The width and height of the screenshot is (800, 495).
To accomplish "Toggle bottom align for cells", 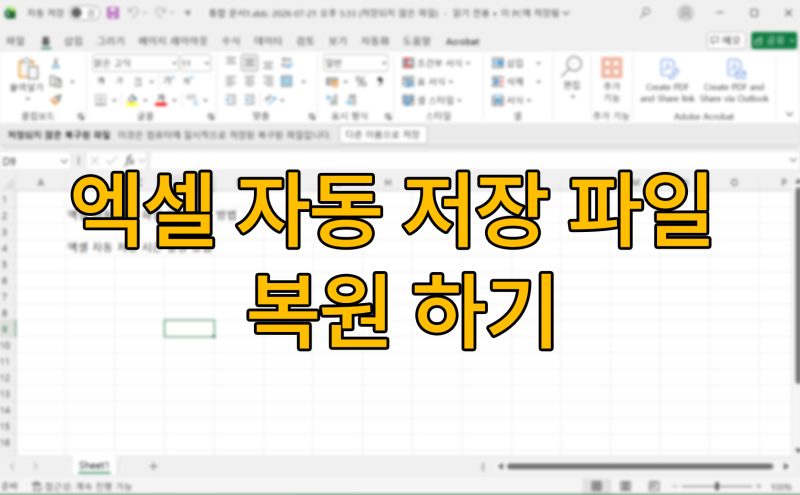I will pyautogui.click(x=268, y=63).
